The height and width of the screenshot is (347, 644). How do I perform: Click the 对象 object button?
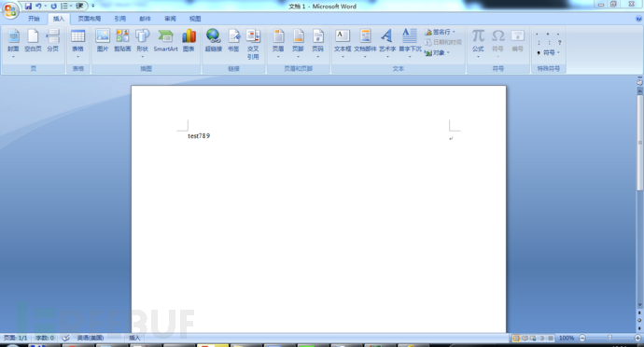pos(438,52)
